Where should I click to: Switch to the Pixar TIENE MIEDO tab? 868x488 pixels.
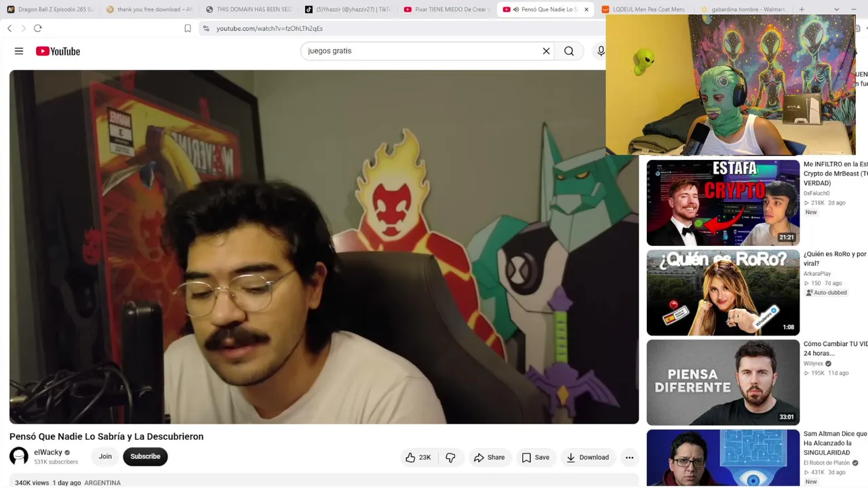click(446, 9)
